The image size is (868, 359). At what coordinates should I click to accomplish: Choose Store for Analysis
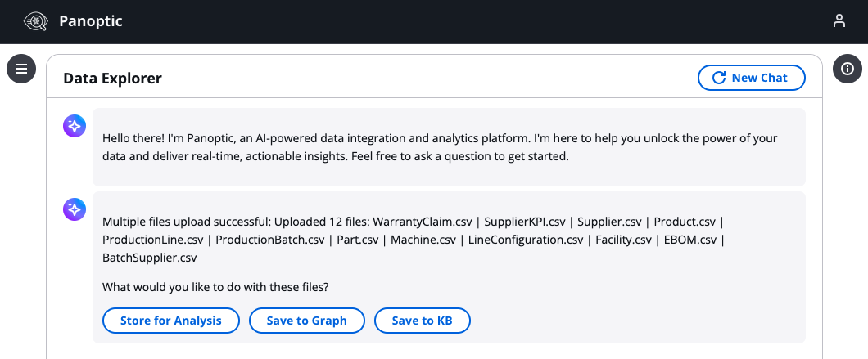[x=170, y=321]
